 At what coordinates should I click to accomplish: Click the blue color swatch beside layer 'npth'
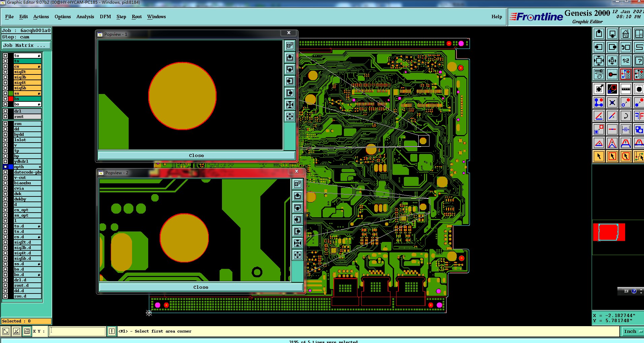(11, 167)
